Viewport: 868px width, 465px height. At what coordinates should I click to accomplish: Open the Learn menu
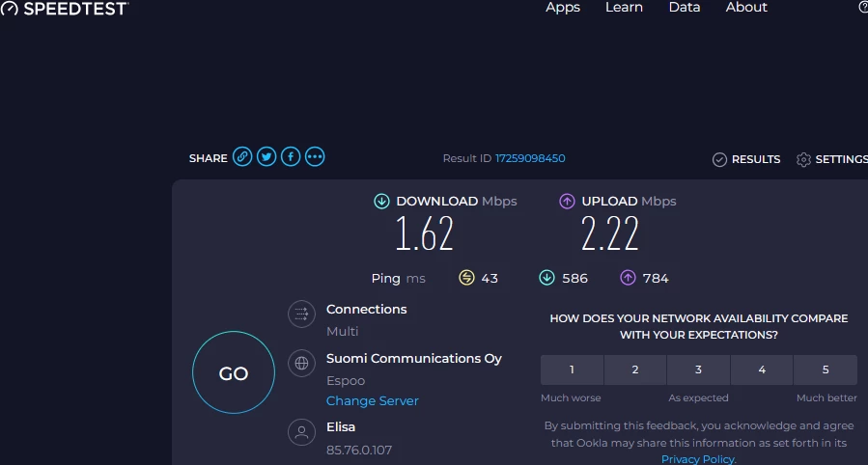[x=624, y=7]
